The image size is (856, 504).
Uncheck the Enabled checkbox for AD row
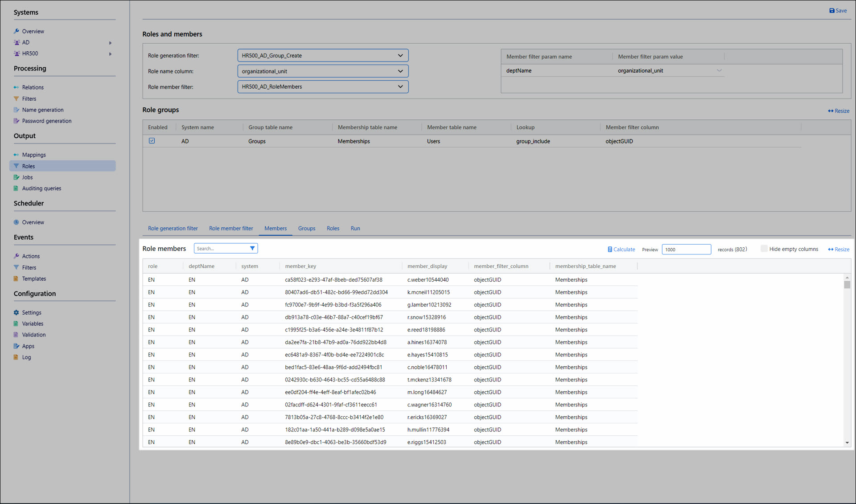pyautogui.click(x=152, y=141)
